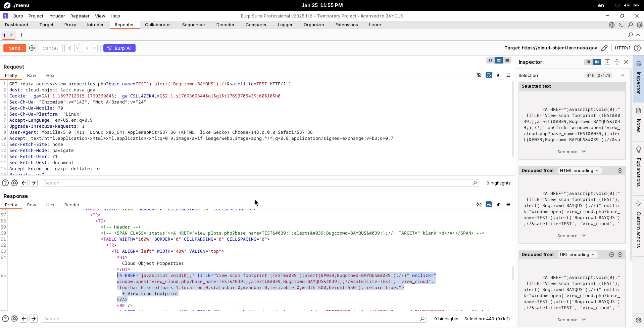
Task: Collapse the Inspector Selection section
Action: [623, 76]
